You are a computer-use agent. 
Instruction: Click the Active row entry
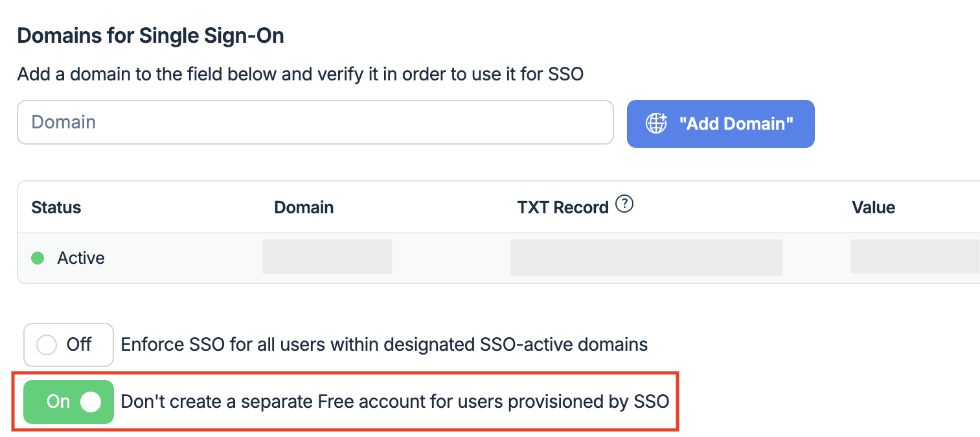81,257
